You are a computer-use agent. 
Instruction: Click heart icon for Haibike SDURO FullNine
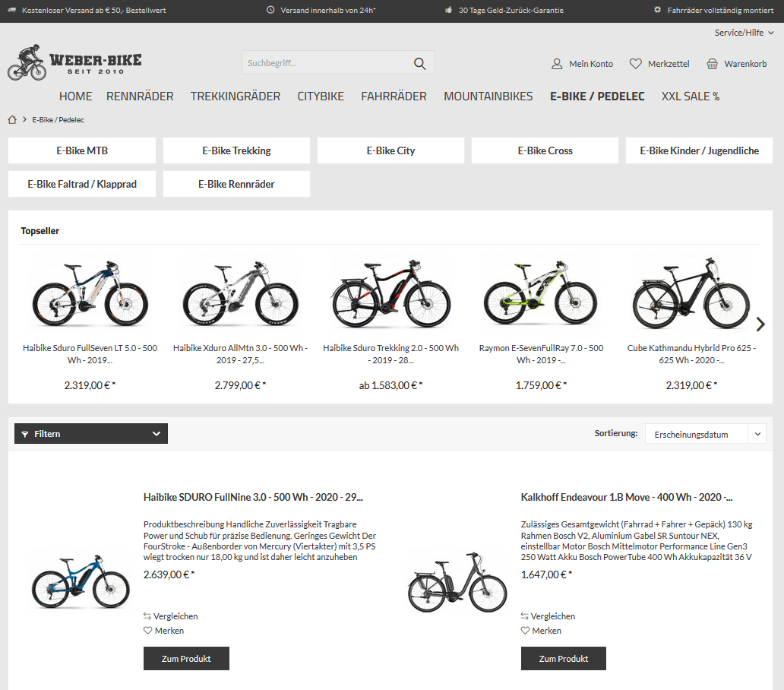pos(147,631)
